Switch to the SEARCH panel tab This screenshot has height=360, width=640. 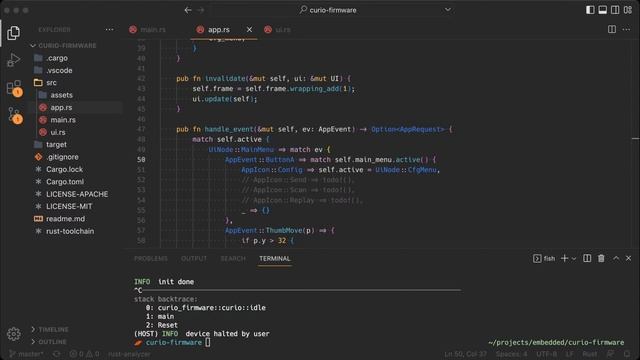click(233, 258)
